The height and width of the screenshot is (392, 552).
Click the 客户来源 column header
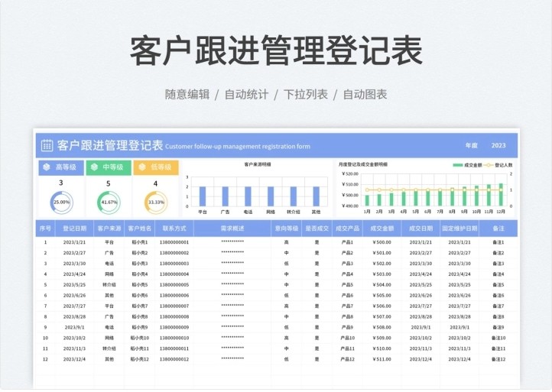click(109, 228)
